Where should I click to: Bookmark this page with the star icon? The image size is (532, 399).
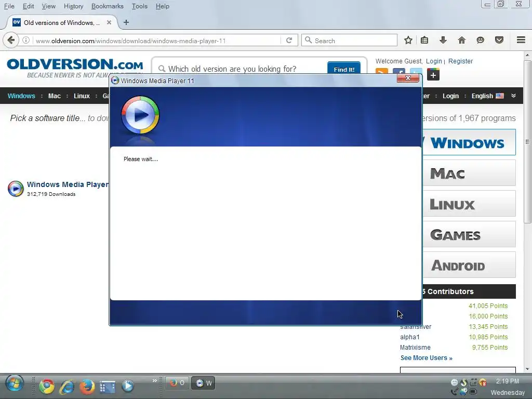point(408,41)
